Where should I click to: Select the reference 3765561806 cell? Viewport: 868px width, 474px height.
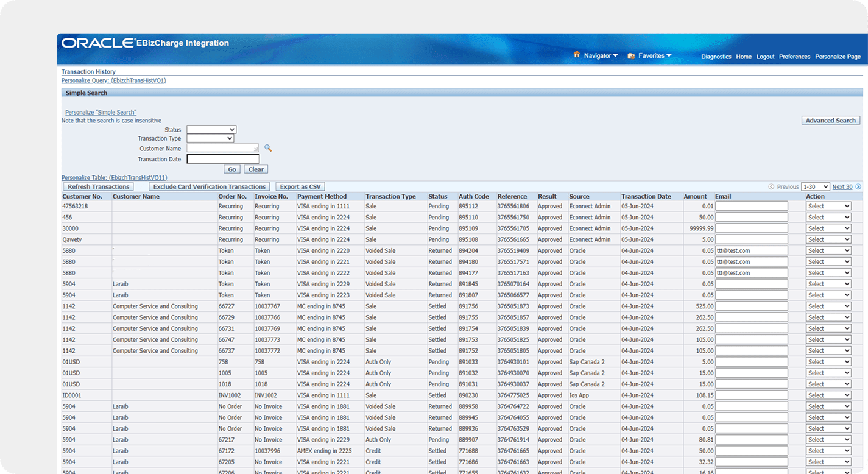coord(513,207)
